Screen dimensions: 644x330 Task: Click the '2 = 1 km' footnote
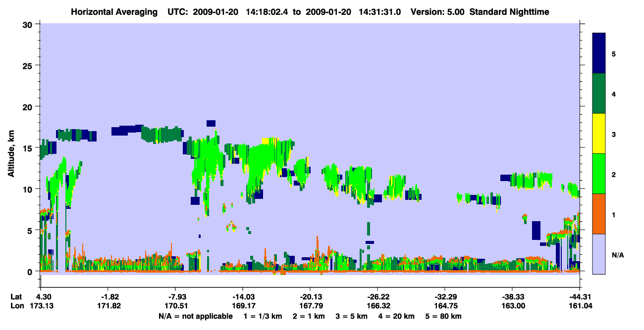(x=309, y=316)
